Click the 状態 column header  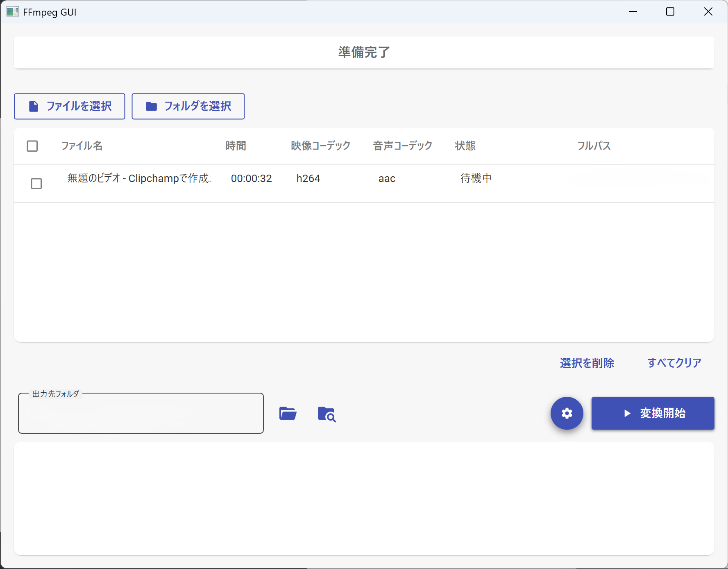click(464, 146)
